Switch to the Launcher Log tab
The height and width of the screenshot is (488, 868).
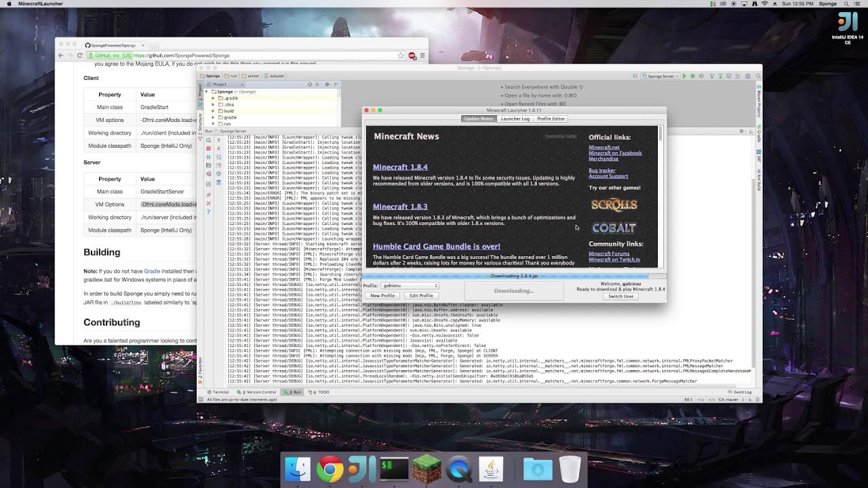(x=515, y=119)
